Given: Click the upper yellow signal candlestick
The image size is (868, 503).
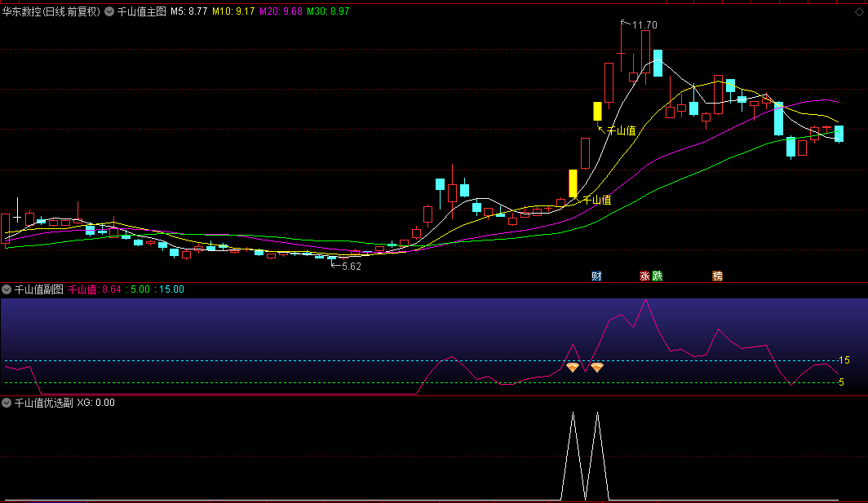Looking at the screenshot, I should pos(597,111).
